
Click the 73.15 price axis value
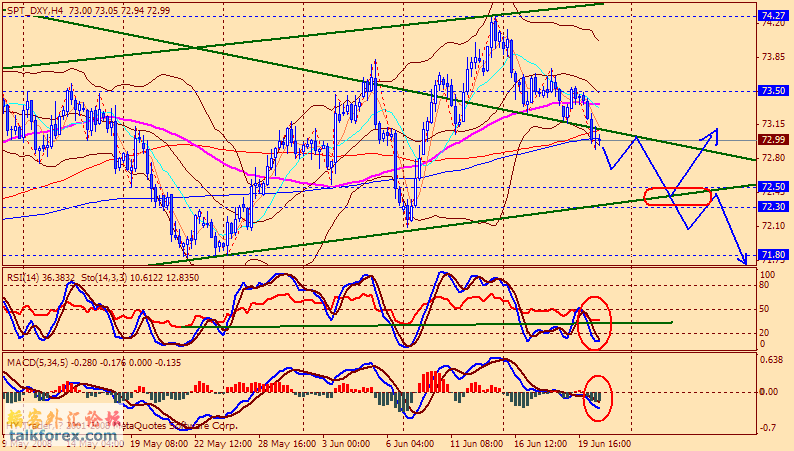pyautogui.click(x=773, y=124)
